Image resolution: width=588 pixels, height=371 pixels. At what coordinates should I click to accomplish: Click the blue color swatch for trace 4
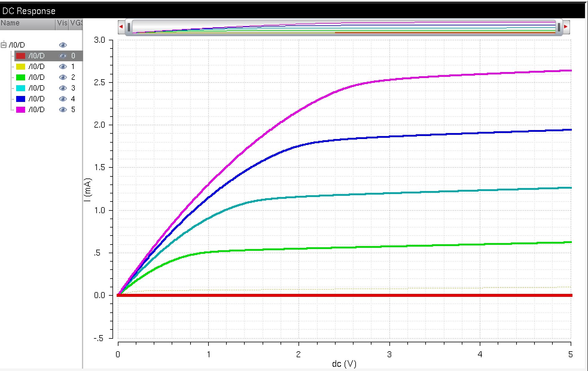pyautogui.click(x=21, y=99)
